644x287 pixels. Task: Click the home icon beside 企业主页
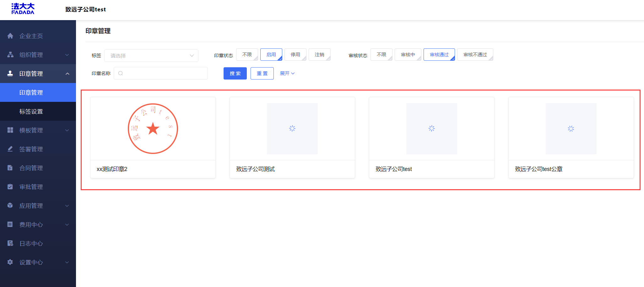click(10, 36)
